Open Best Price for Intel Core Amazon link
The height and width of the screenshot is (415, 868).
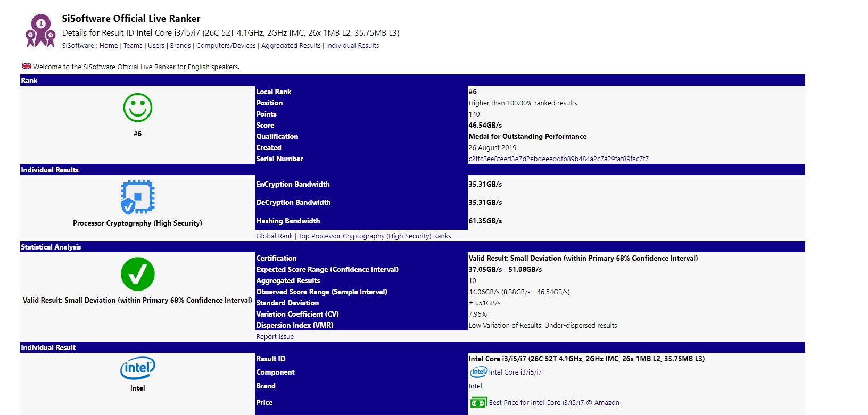coord(554,403)
